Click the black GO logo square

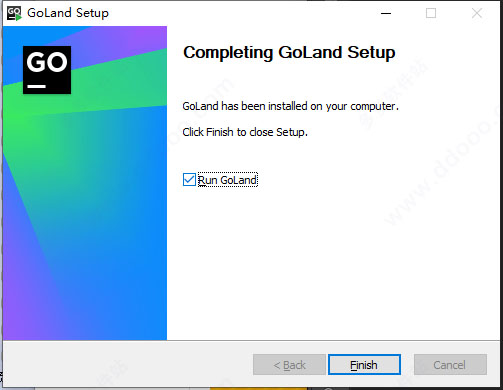47,70
